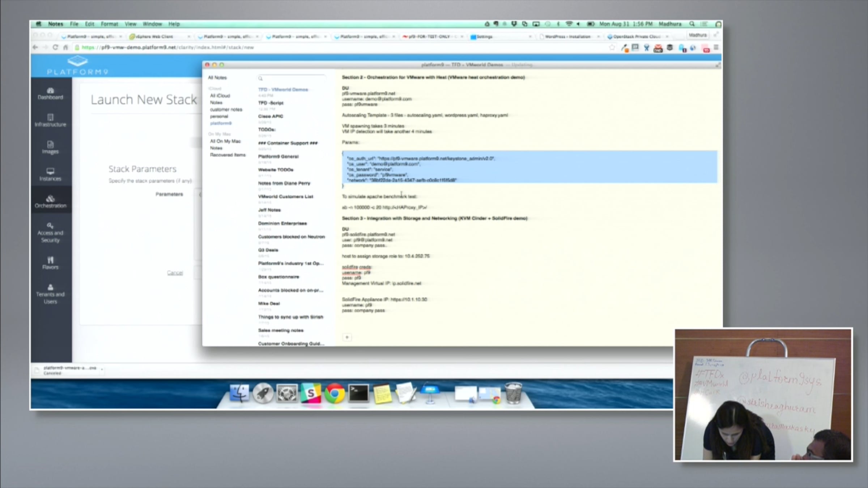Viewport: 868px width, 488px height.
Task: Open Spotlight search in the menu bar
Action: 692,24
